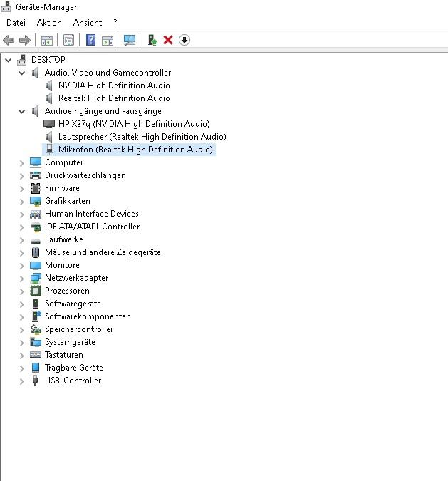This screenshot has height=481, width=448.
Task: Click the speaker icon beside NVIDIA High Definition Audio
Action: [49, 86]
